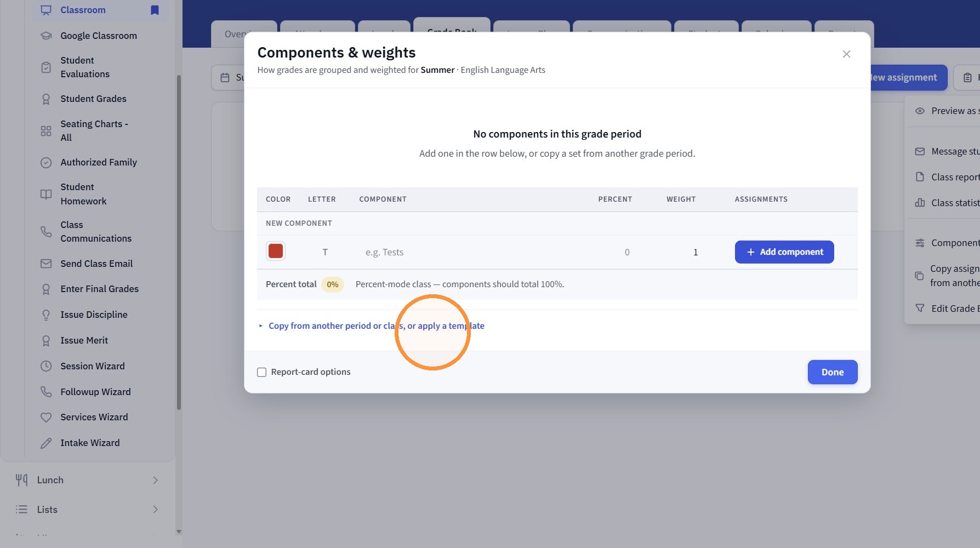Screen dimensions: 980x548
Task: Click the sidebar vertical scrollbar
Action: (x=179, y=242)
